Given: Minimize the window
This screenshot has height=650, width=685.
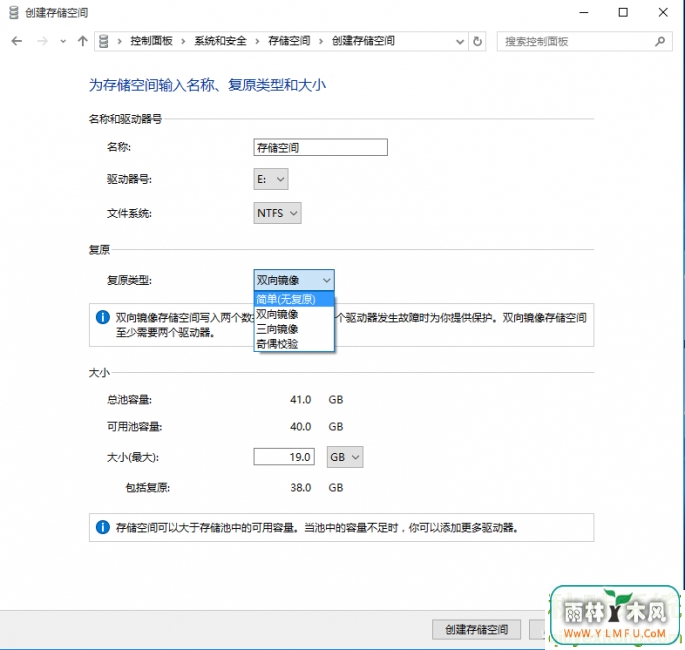Looking at the screenshot, I should coord(584,13).
